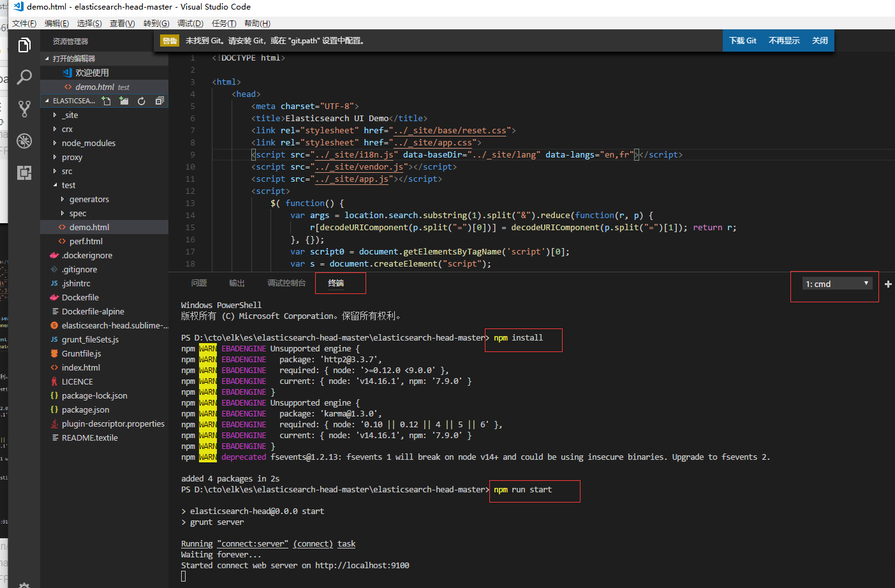
Task: Open the 编辑(E) menu
Action: tap(57, 23)
